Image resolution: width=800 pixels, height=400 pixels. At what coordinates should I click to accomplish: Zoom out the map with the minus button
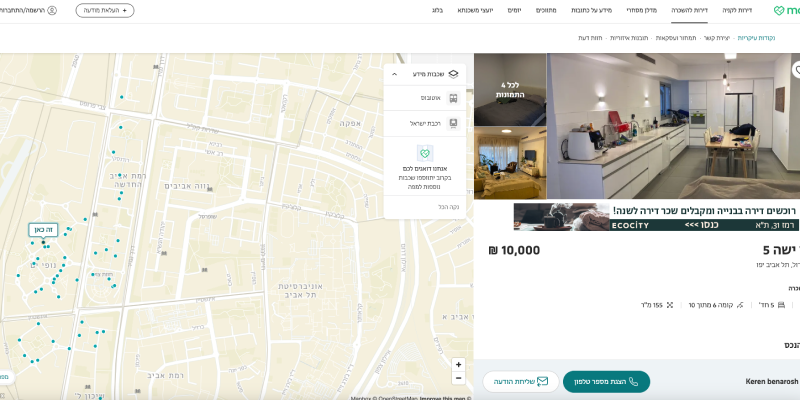(458, 378)
